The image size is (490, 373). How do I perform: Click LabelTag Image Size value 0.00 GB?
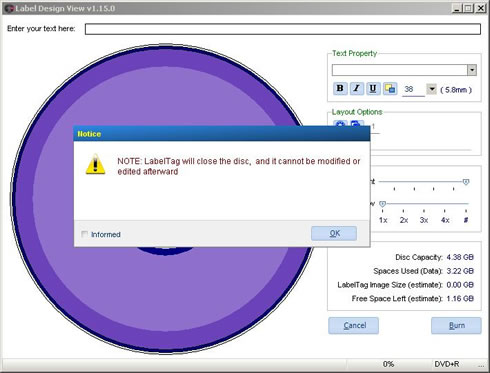460,285
